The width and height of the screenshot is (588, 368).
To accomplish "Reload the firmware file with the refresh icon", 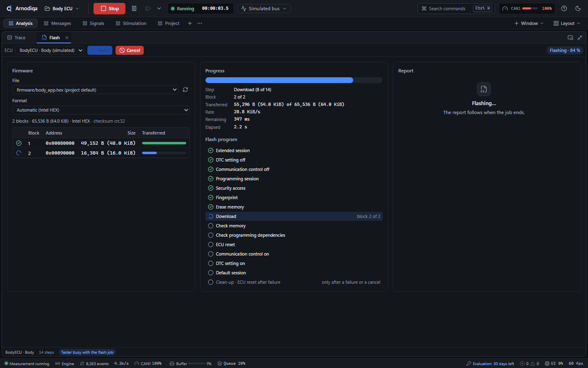I will click(185, 90).
